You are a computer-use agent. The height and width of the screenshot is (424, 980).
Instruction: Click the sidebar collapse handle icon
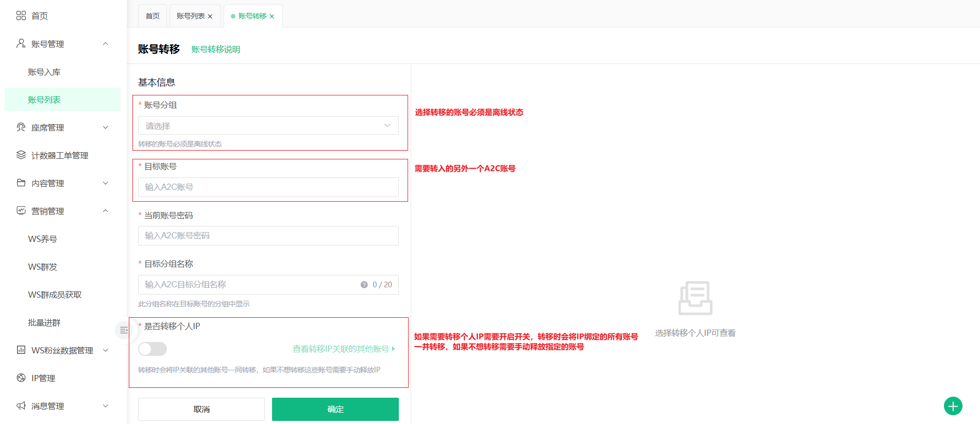click(x=124, y=330)
